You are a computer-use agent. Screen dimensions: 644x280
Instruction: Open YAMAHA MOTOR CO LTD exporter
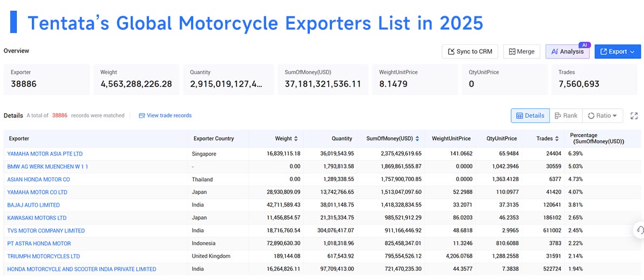37,192
